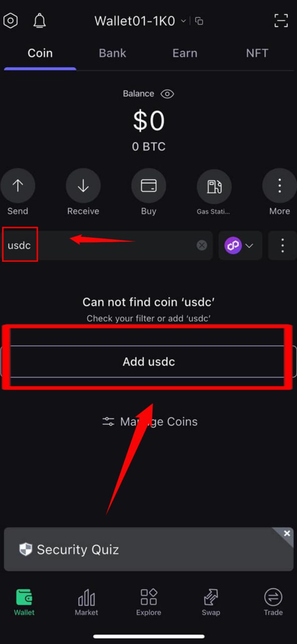Switch to the Earn tab
This screenshot has width=297, height=644.
(x=185, y=53)
